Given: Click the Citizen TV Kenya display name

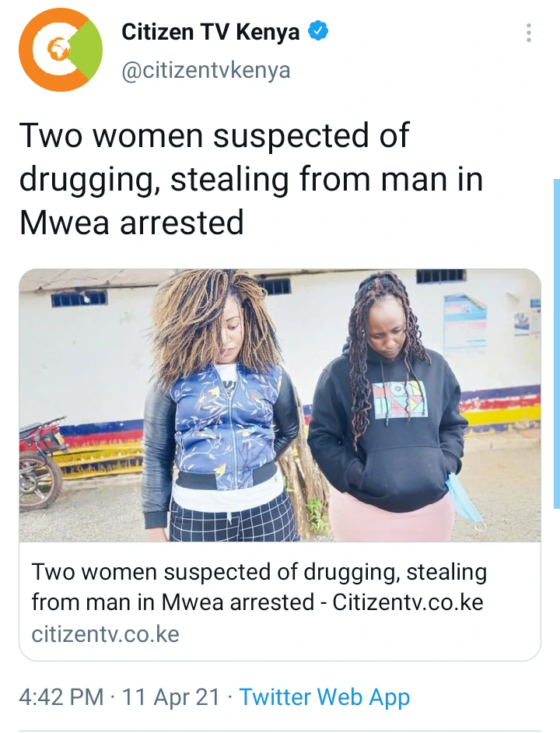Looking at the screenshot, I should 210,32.
